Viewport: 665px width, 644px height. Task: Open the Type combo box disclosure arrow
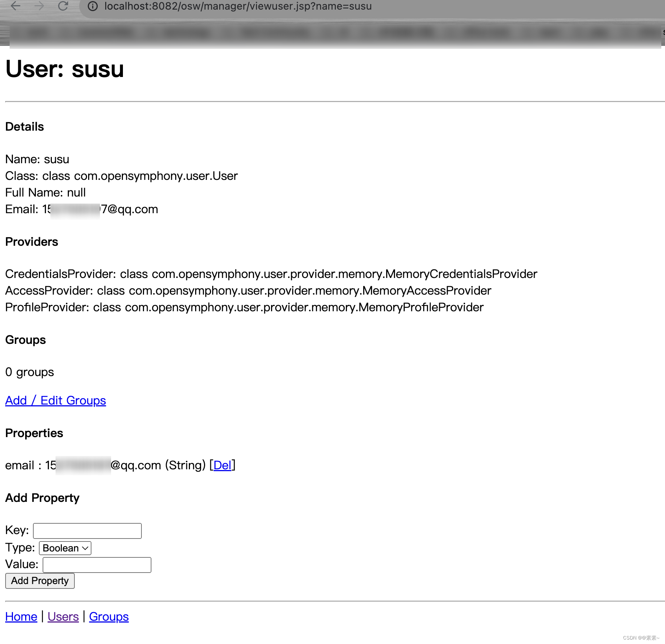(x=84, y=548)
